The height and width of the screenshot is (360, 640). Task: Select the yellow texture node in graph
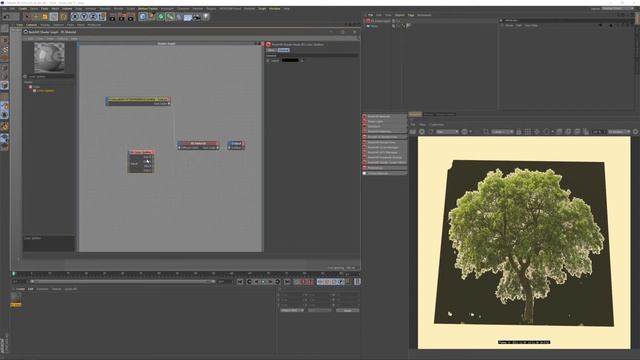point(138,101)
